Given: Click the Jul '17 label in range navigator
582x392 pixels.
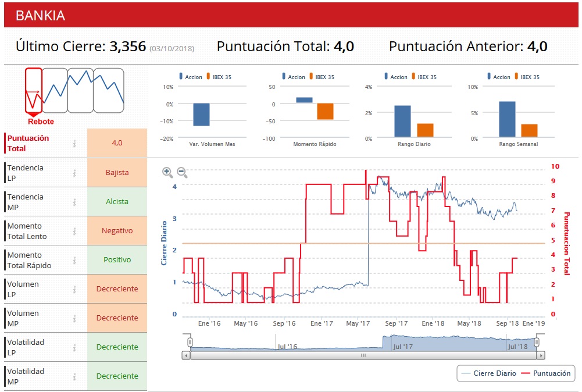Looking at the screenshot, I should 403,347.
